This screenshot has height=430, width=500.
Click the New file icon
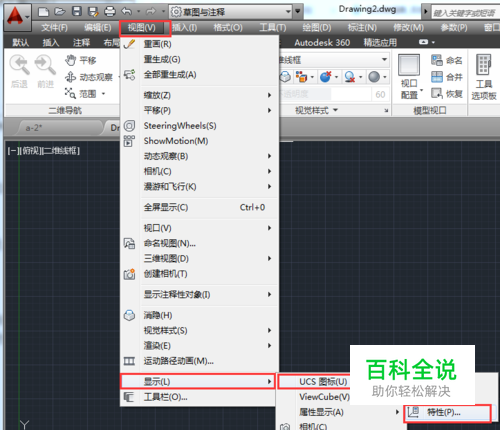pyautogui.click(x=43, y=12)
